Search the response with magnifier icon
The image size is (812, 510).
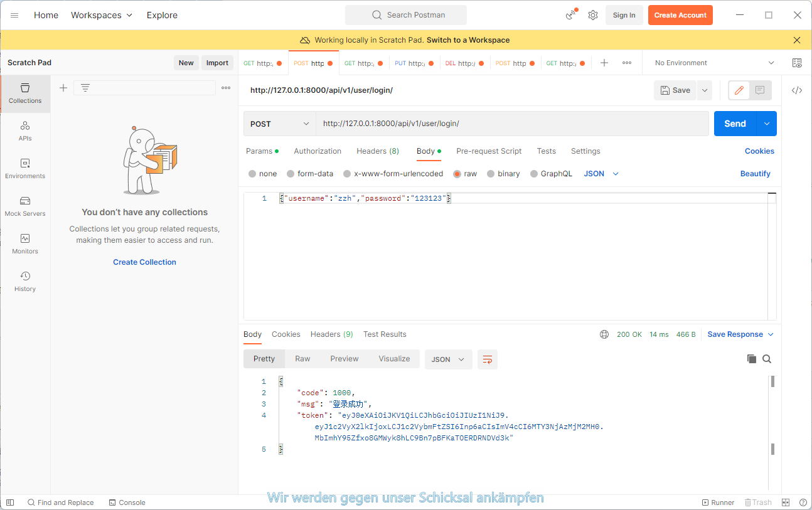point(767,359)
